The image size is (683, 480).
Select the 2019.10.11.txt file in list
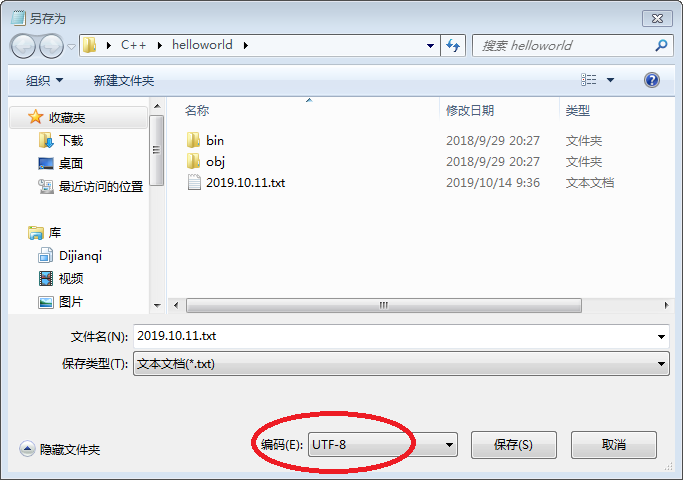(245, 183)
